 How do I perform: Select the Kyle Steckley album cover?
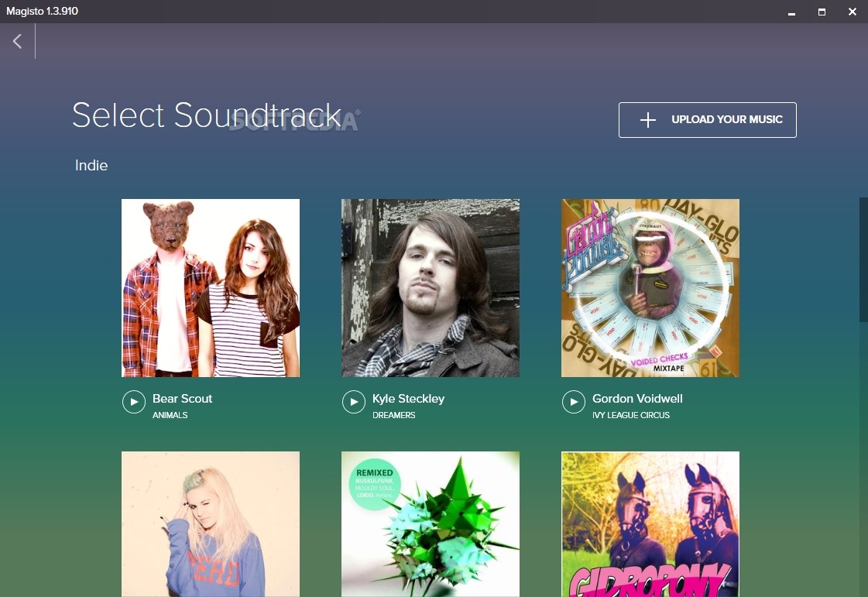point(431,288)
